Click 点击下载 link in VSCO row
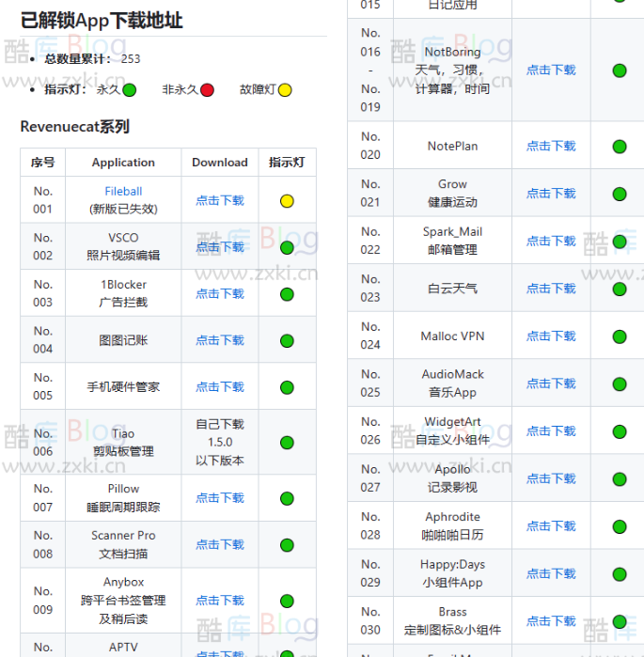 pos(220,247)
